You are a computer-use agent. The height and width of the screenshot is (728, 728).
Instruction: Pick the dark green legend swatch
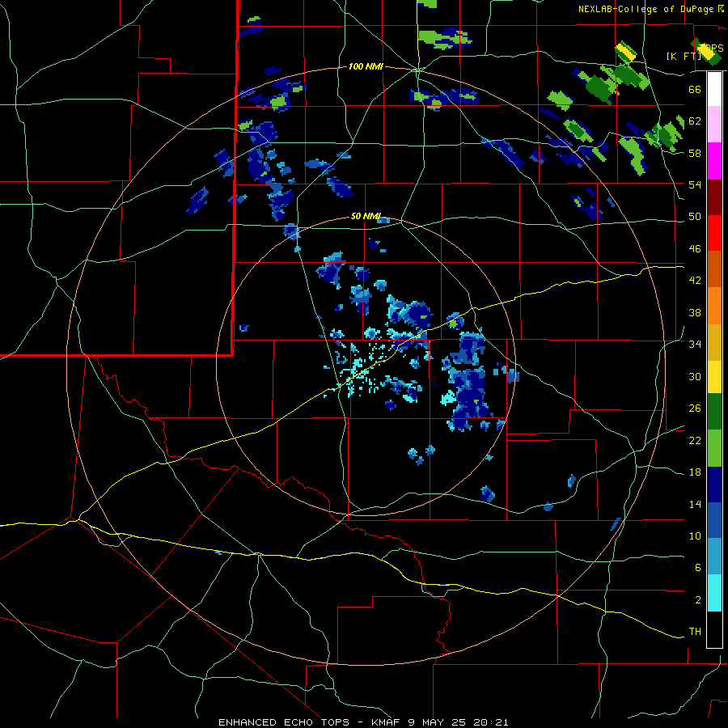coord(714,412)
